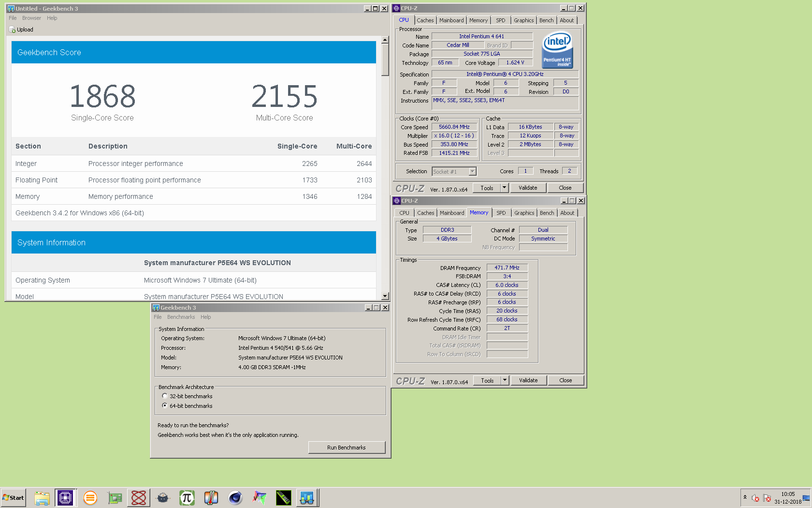The image size is (812, 508).
Task: Open the green RAM stick taskbar icon
Action: pos(284,498)
